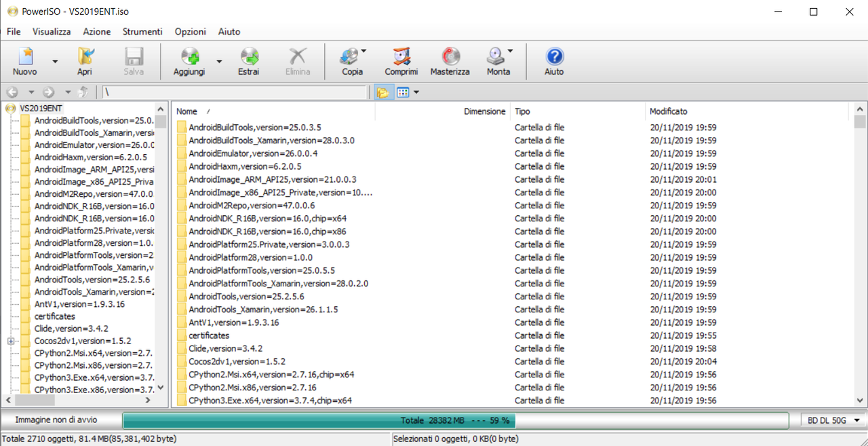
Task: Open the Azione menu
Action: [97, 31]
